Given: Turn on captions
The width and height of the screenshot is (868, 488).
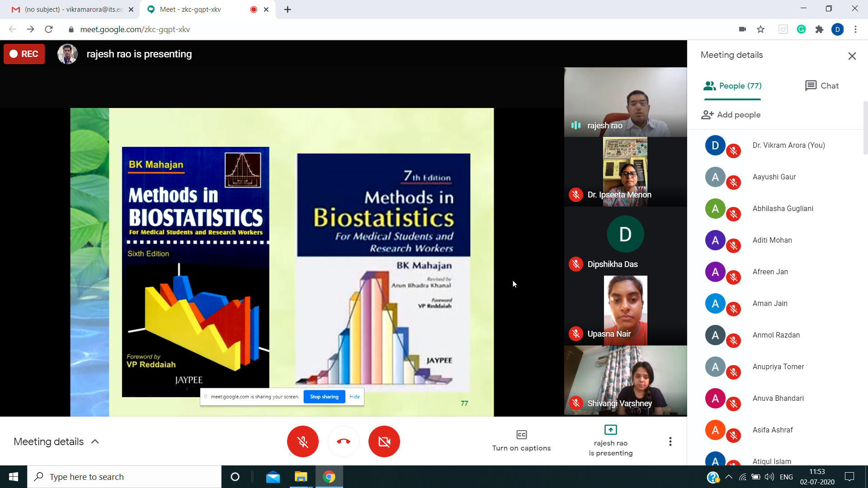Looking at the screenshot, I should tap(521, 441).
